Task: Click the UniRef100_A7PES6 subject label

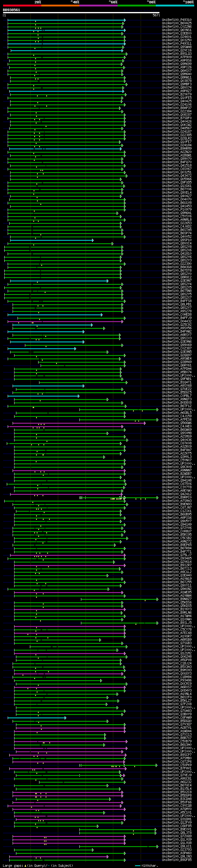Action: tap(177, 419)
